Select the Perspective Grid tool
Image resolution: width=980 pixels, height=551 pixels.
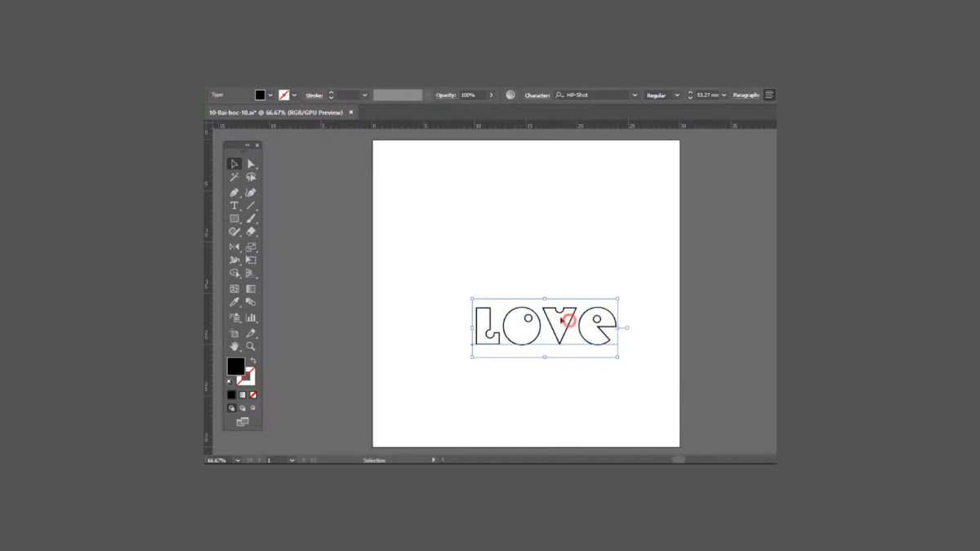pyautogui.click(x=251, y=273)
